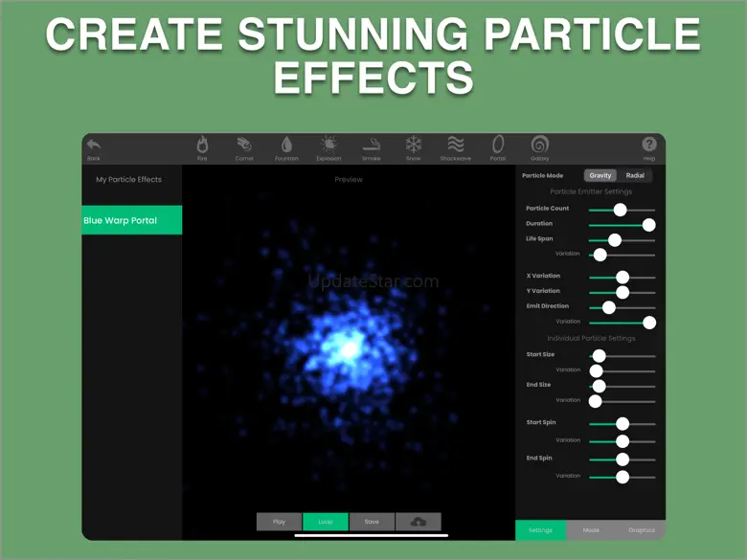Adjust Life Span Variation slider

622,255
